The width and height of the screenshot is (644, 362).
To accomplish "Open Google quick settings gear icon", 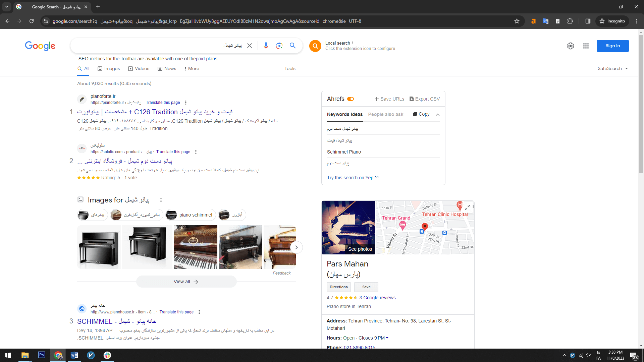I will pyautogui.click(x=571, y=46).
